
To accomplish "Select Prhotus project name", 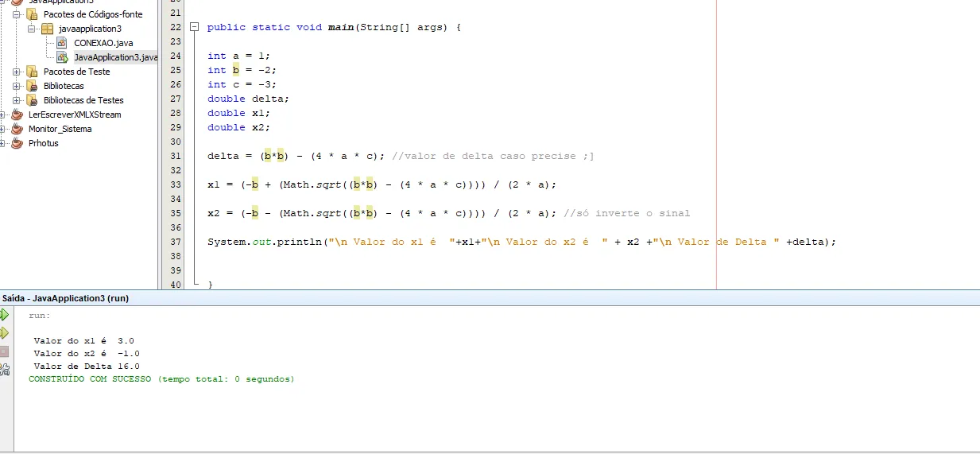I will 44,143.
